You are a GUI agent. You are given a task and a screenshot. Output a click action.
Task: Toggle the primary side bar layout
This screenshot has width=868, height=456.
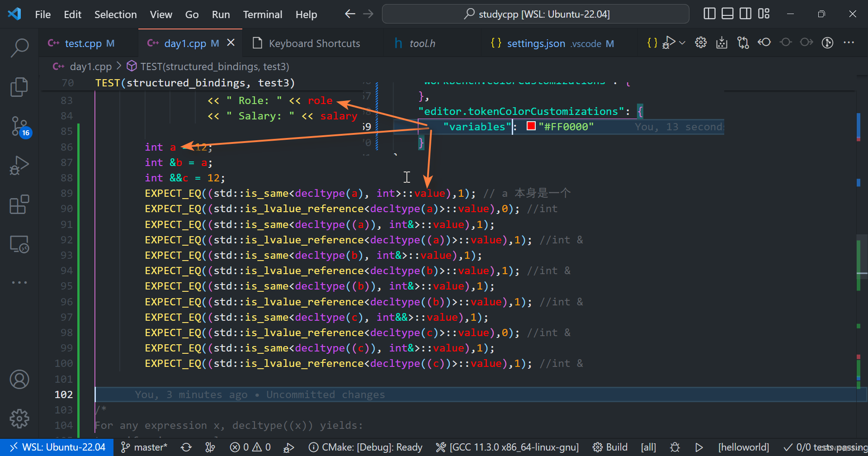pyautogui.click(x=710, y=14)
